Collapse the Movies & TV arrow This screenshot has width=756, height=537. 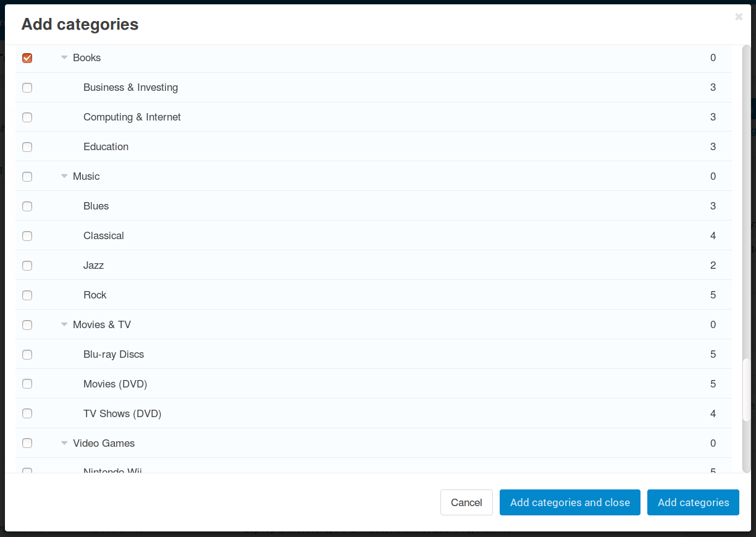tap(64, 324)
